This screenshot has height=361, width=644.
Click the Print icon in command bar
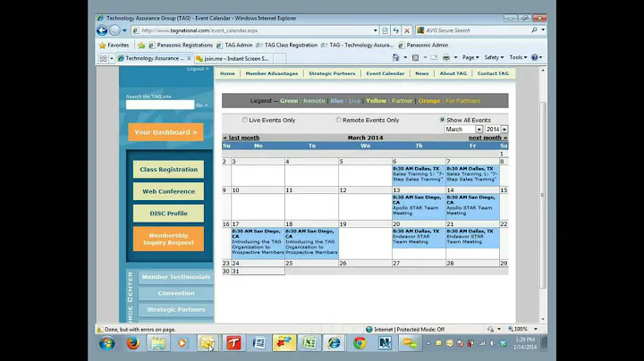coord(446,57)
